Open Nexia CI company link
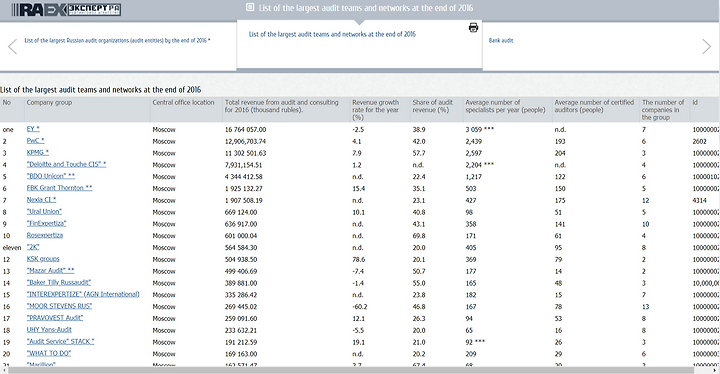This screenshot has height=374, width=720. pyautogui.click(x=41, y=200)
